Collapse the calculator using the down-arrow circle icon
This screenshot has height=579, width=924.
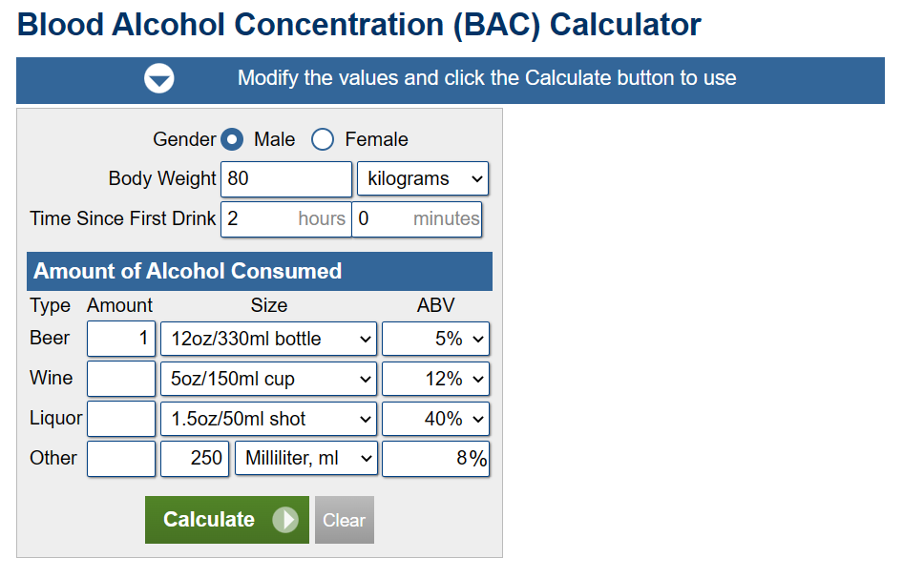[x=159, y=79]
